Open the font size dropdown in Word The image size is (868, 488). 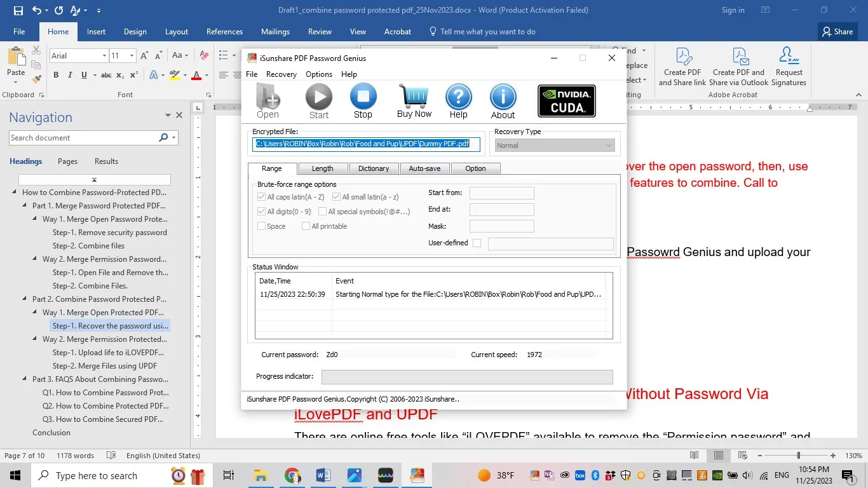point(132,55)
